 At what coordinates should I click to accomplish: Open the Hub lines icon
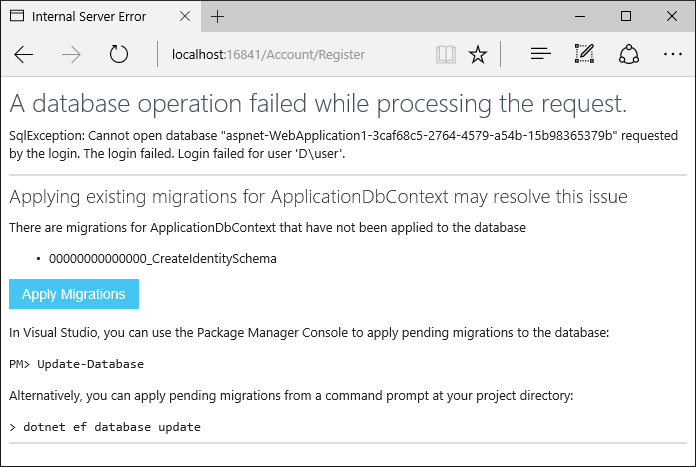[x=541, y=54]
